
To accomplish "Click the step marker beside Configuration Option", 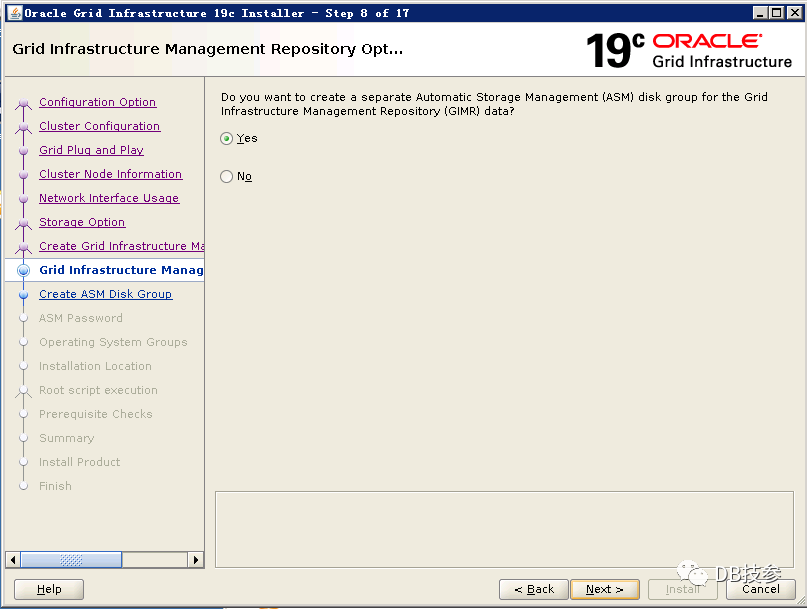I will (x=23, y=104).
